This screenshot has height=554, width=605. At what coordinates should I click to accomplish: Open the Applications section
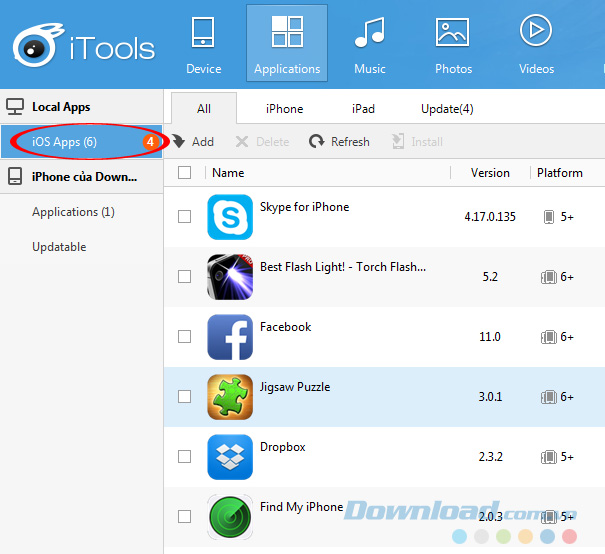click(x=287, y=43)
